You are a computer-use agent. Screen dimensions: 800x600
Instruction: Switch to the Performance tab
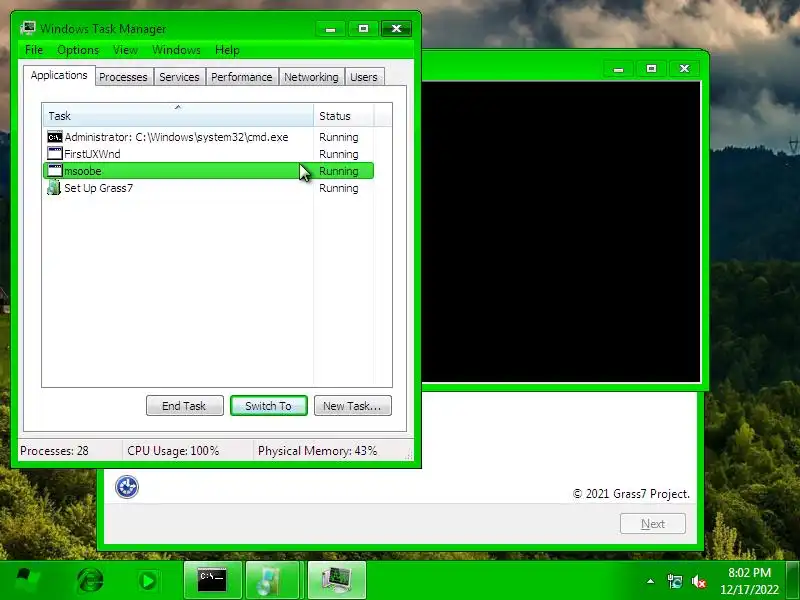click(x=241, y=77)
